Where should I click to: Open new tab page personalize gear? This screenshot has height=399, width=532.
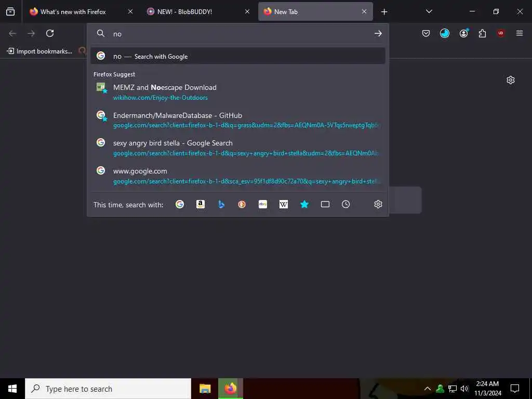[x=510, y=80]
